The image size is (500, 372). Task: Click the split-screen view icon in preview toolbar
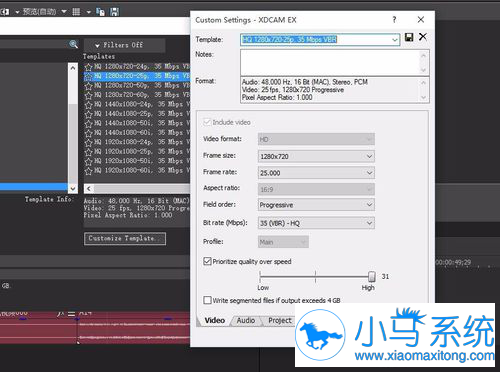point(5,12)
